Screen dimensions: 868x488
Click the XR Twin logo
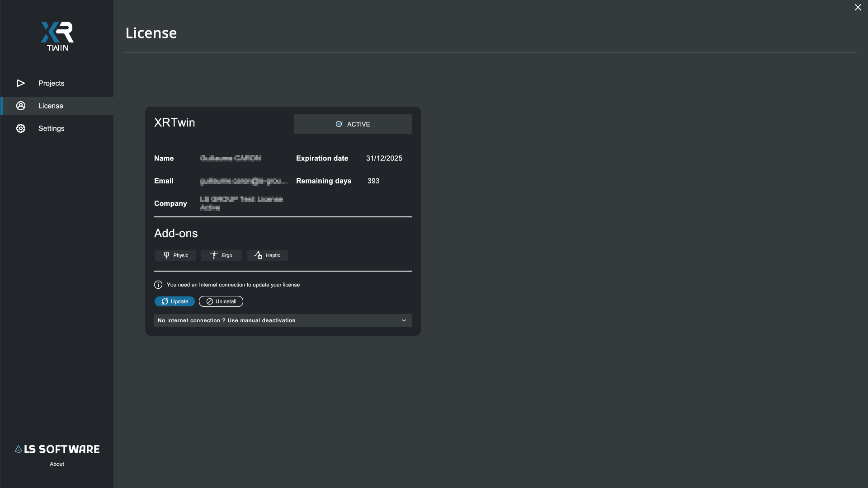click(57, 36)
